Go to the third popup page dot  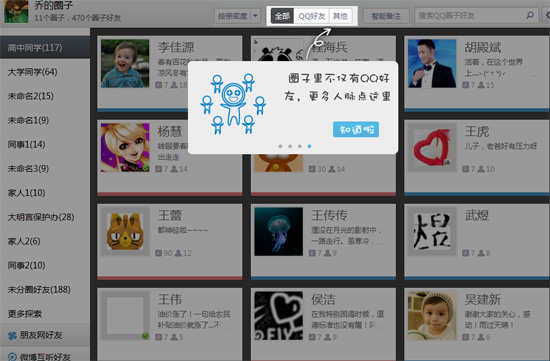pyautogui.click(x=300, y=146)
